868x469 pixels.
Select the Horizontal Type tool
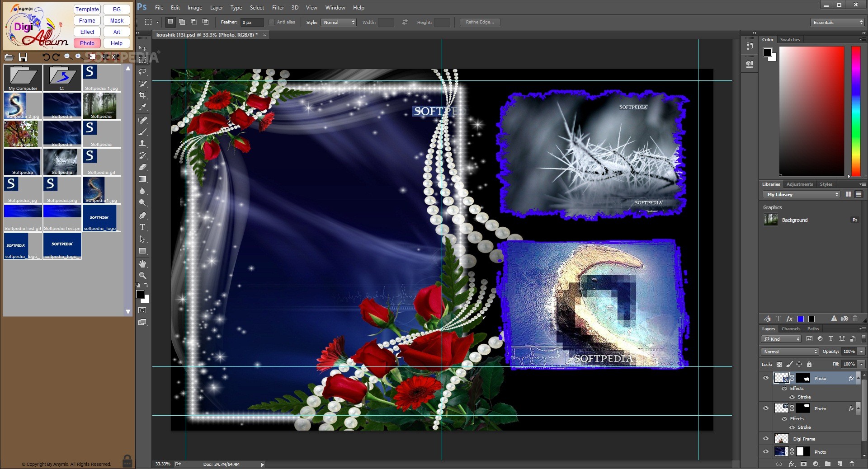[x=142, y=227]
